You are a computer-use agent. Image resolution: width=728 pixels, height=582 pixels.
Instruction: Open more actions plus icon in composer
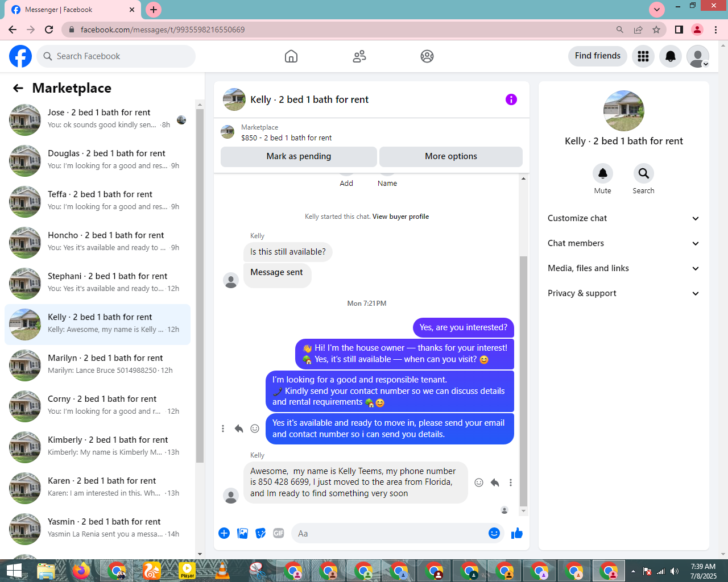224,533
